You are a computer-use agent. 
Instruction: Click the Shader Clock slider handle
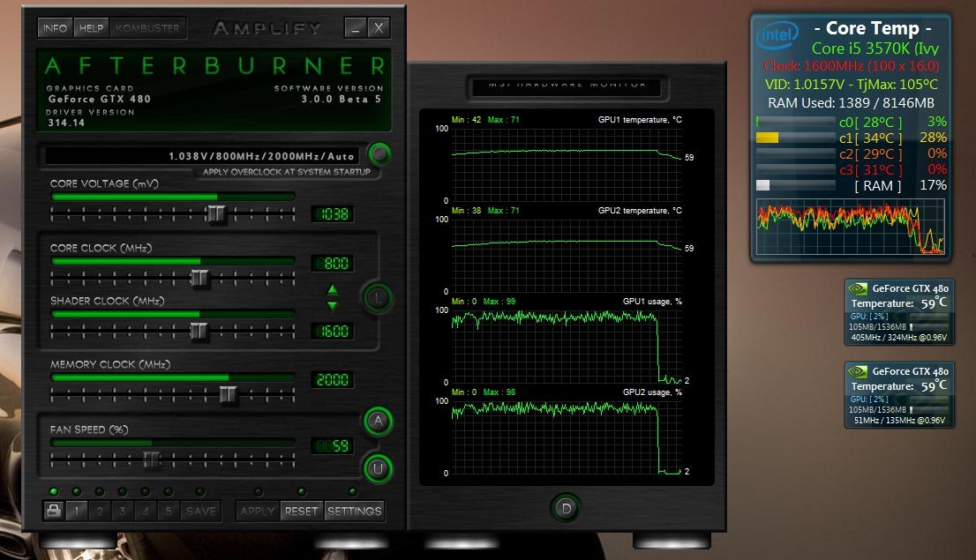click(199, 331)
